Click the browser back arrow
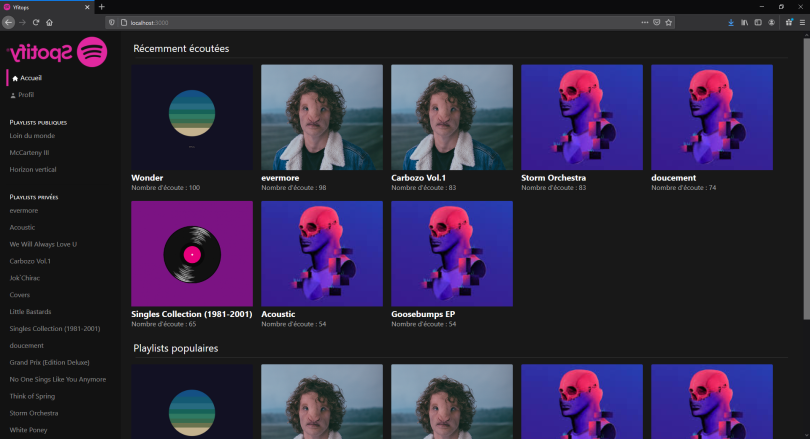Viewport: 810px width, 439px height. [x=8, y=22]
